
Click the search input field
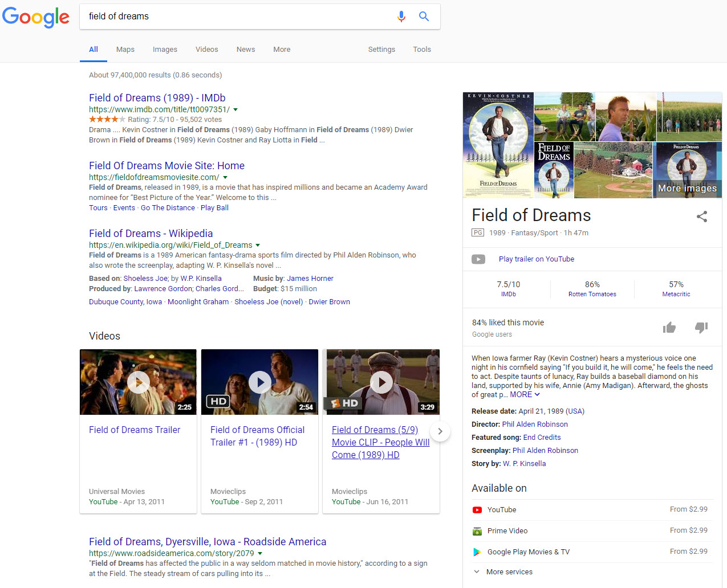point(239,17)
